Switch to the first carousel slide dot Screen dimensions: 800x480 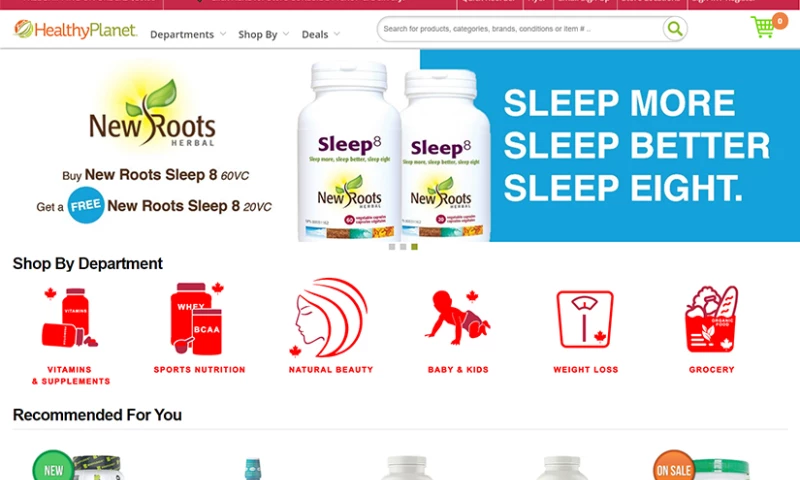click(x=392, y=247)
